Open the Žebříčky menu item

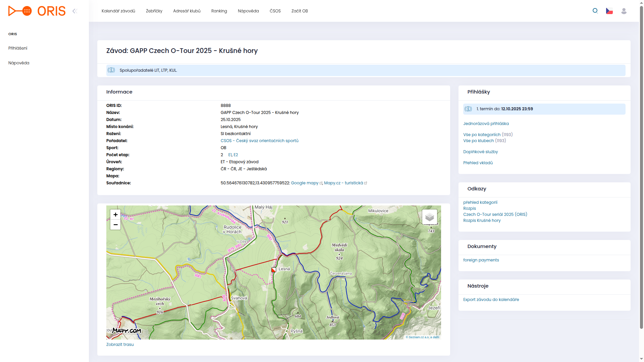coord(154,11)
